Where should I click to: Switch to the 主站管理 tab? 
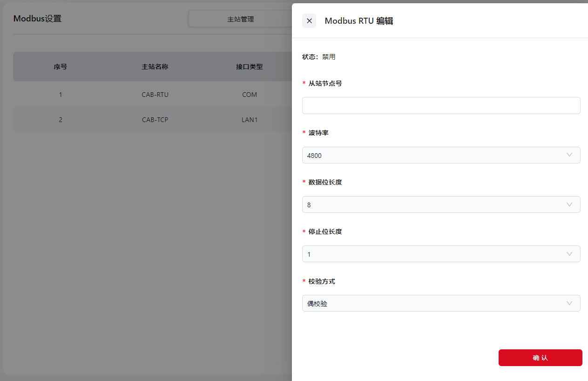[x=240, y=19]
